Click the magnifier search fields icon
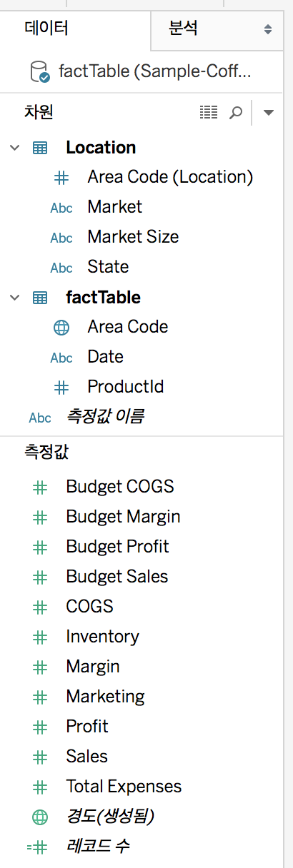The height and width of the screenshot is (868, 293). click(x=236, y=113)
